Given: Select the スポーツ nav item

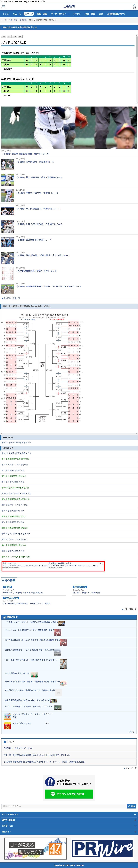Looking at the screenshot, I should (x=29, y=14).
